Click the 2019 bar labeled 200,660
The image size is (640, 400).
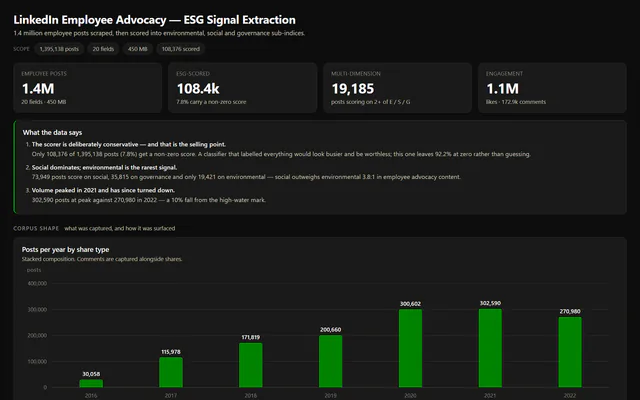pyautogui.click(x=331, y=361)
